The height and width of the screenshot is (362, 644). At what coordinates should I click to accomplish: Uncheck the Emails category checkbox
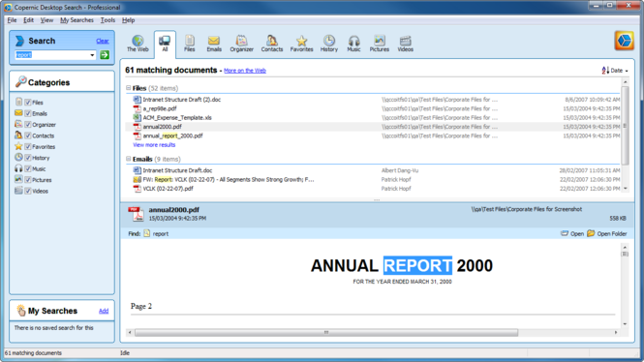(28, 113)
